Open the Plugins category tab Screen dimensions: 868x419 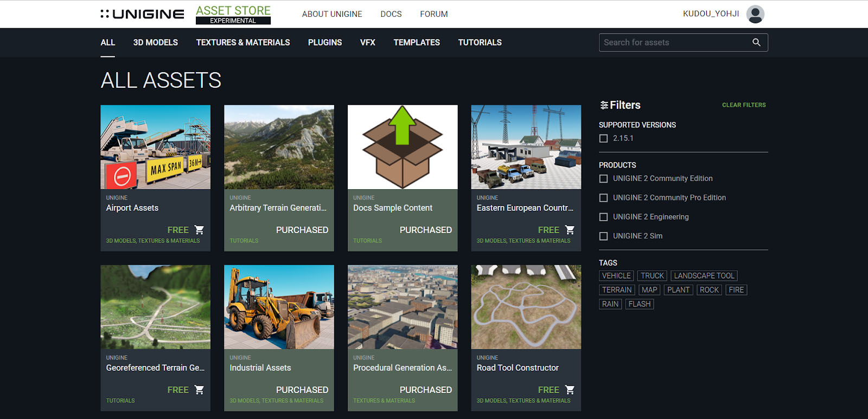pos(324,42)
